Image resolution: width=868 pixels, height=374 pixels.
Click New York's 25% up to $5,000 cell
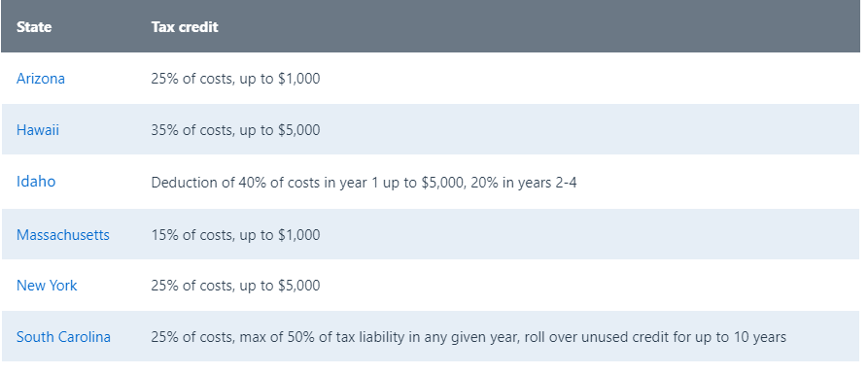[235, 286]
